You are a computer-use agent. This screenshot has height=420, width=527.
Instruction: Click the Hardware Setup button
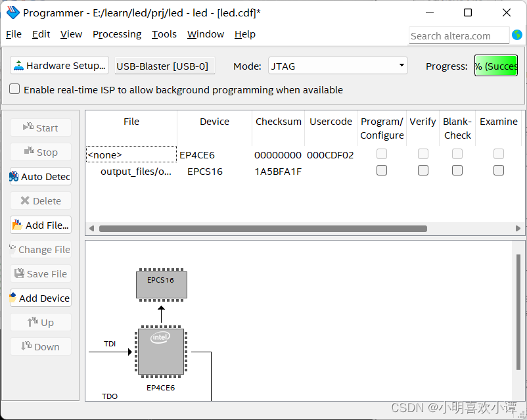(60, 65)
